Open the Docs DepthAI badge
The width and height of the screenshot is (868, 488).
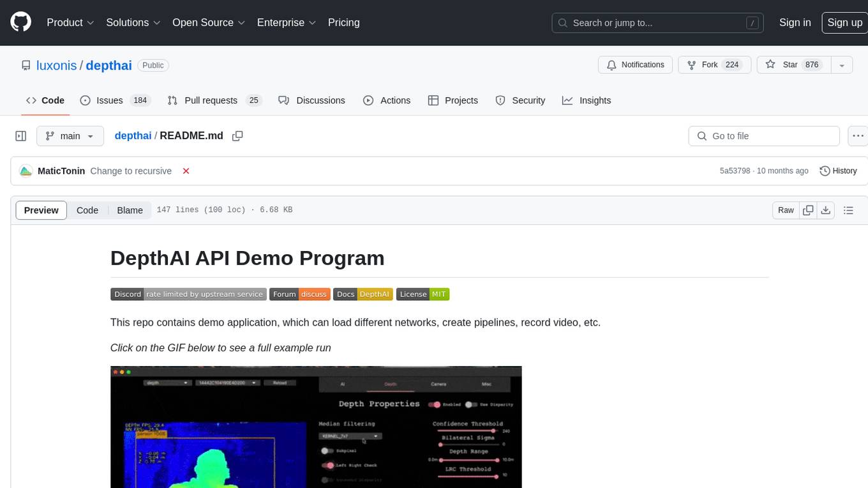click(363, 294)
